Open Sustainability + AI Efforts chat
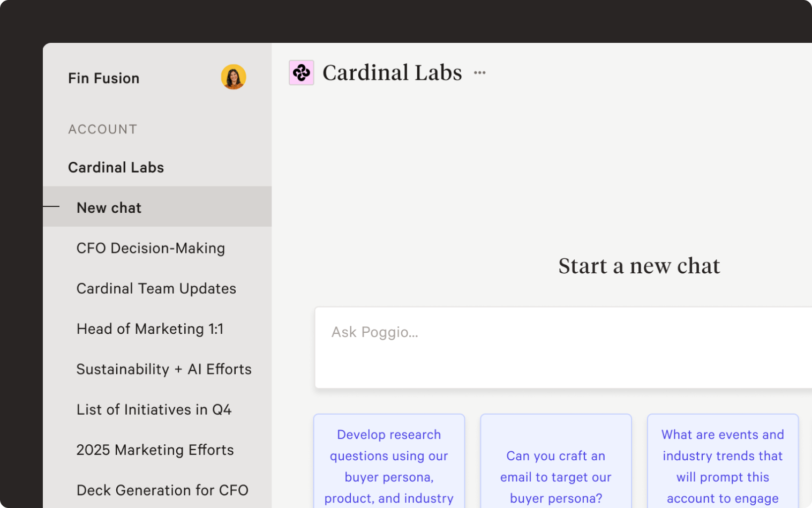812x508 pixels. (x=164, y=369)
